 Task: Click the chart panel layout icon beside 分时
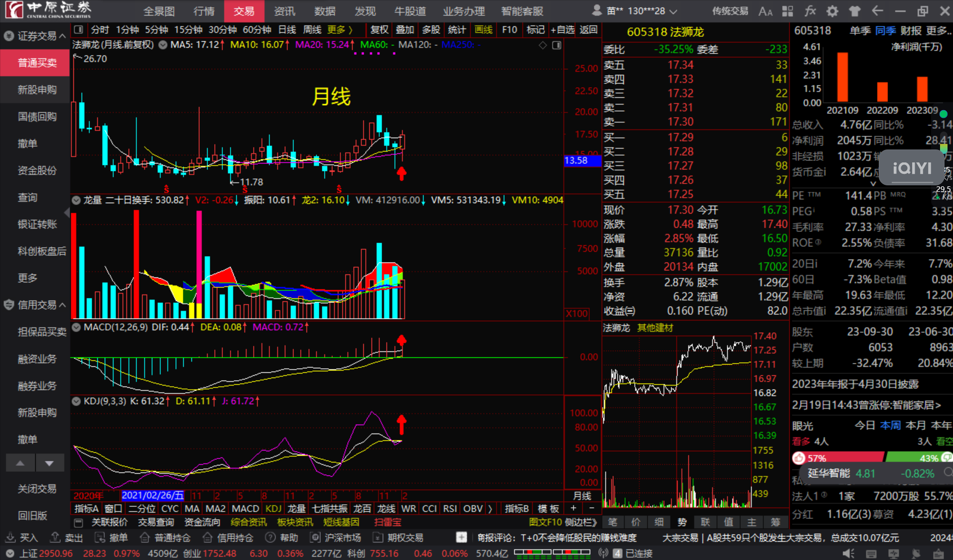pos(79,30)
